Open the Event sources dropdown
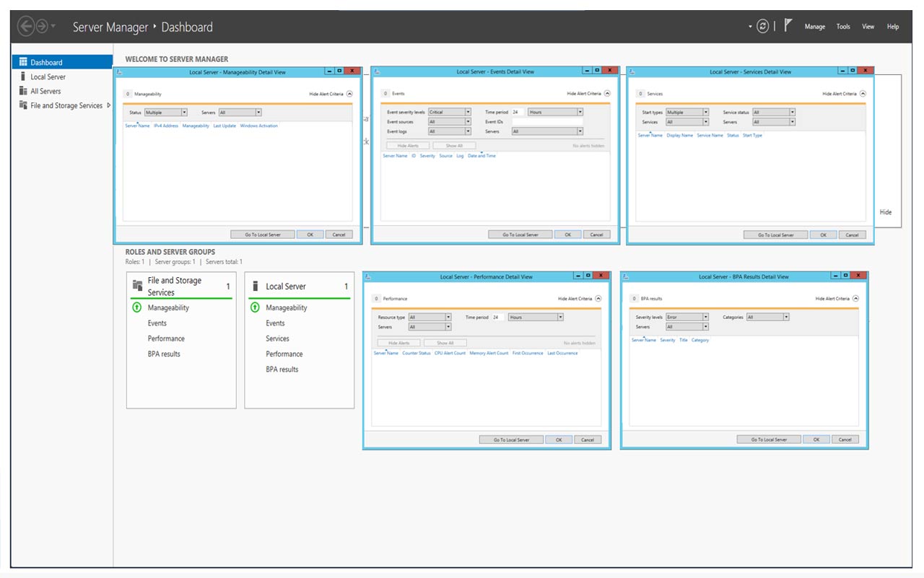 pos(450,122)
